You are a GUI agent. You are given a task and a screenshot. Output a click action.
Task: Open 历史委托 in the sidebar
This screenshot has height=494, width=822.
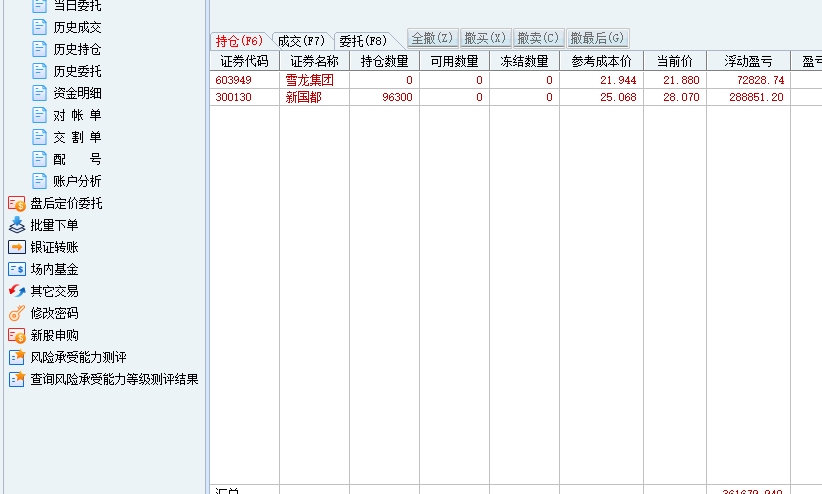tap(77, 71)
